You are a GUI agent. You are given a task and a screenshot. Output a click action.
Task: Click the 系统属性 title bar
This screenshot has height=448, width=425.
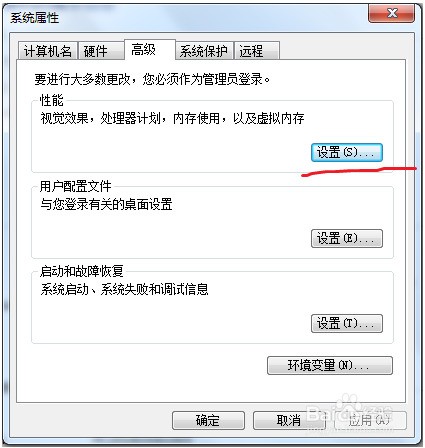[187, 17]
